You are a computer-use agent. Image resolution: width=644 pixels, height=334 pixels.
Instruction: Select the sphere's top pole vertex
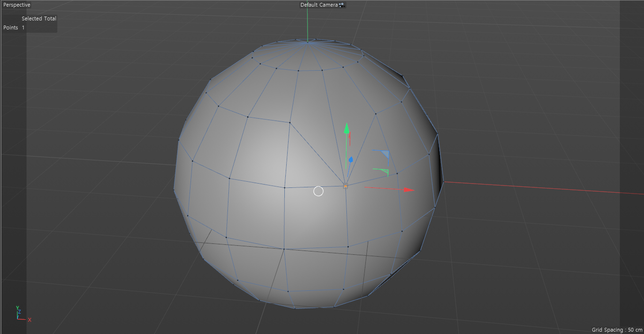pyautogui.click(x=308, y=42)
